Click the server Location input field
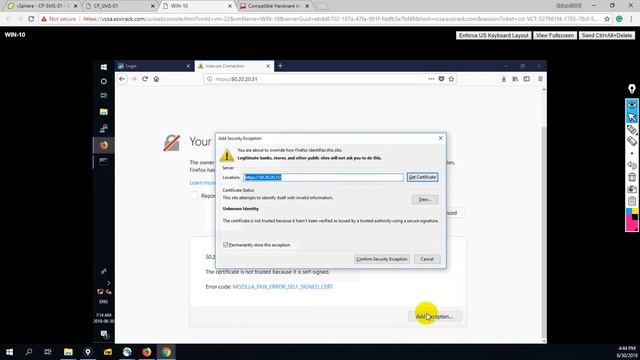Viewport: 640px width, 360px height. tap(323, 177)
